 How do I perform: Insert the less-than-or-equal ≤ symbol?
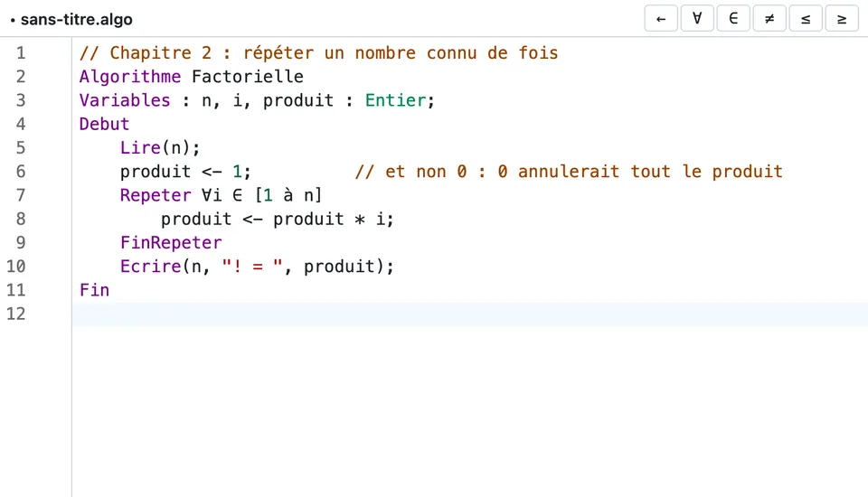click(806, 19)
